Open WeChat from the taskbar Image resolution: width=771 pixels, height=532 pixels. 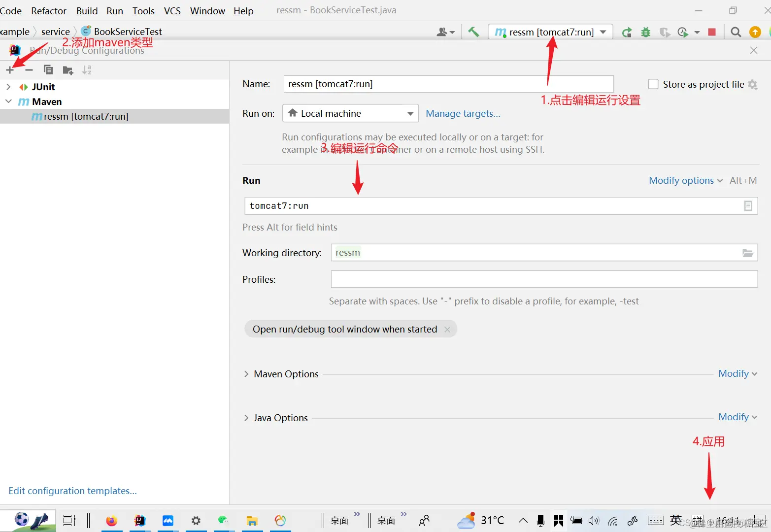point(223,521)
